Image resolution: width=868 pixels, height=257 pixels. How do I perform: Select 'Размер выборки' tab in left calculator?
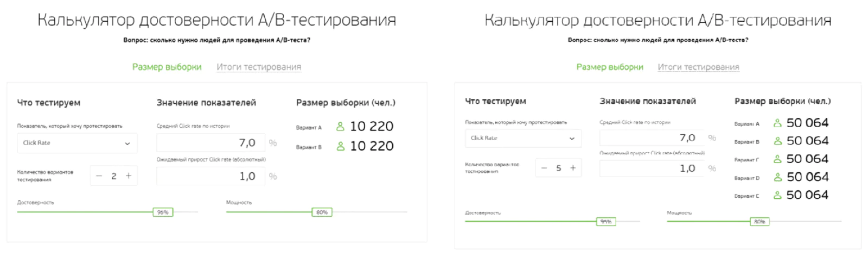point(167,67)
